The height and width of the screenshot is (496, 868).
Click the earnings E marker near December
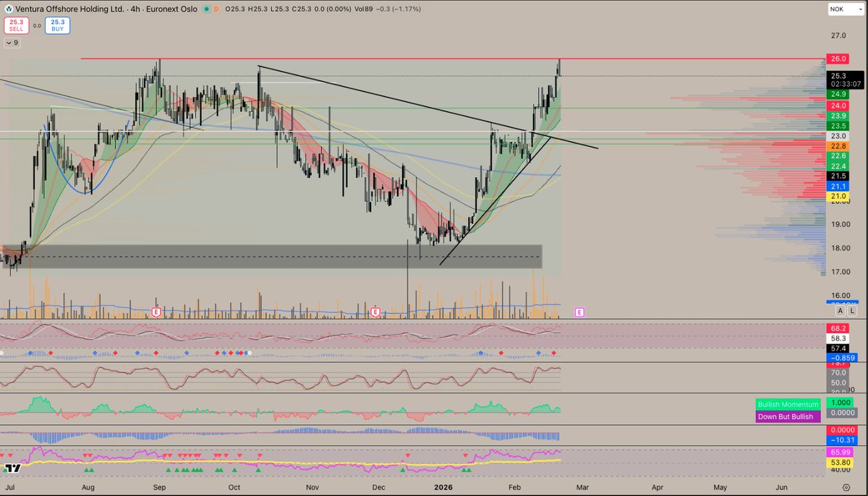point(375,312)
